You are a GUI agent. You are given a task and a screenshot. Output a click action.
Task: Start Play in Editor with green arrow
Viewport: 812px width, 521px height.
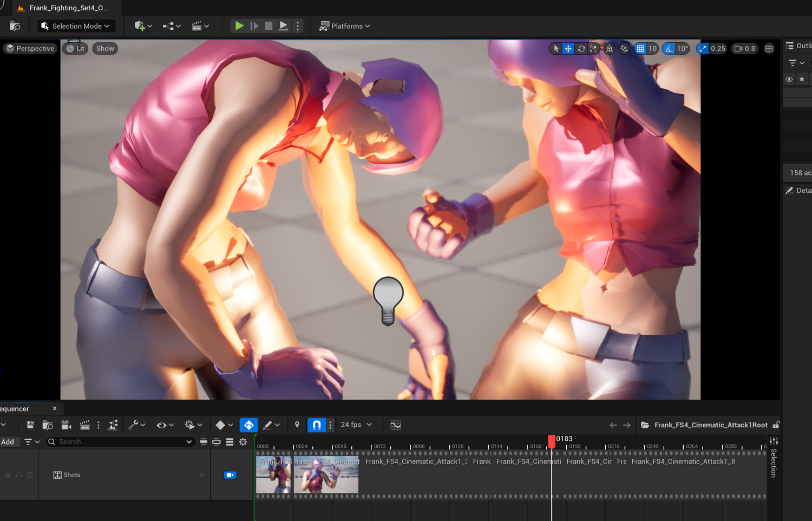(x=239, y=26)
